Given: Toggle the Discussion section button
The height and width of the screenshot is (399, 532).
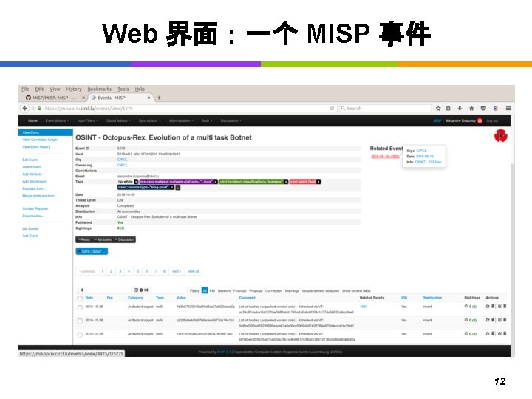Looking at the screenshot, I should [125, 239].
